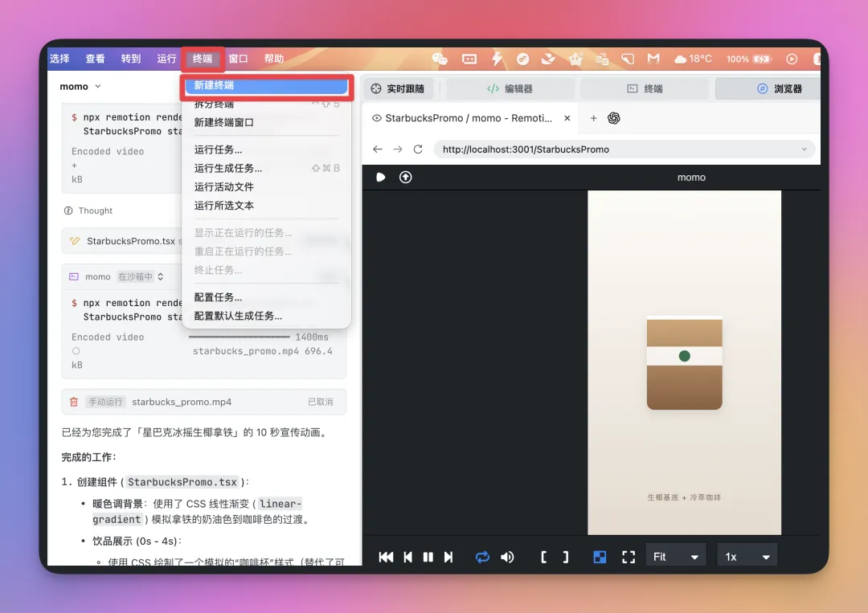This screenshot has height=613, width=868.
Task: Go back in the embedded browser
Action: click(x=378, y=149)
